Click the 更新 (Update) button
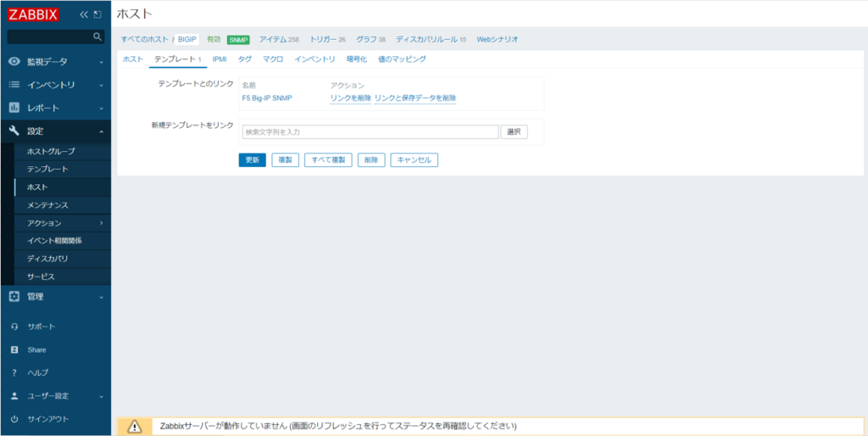 coord(252,159)
